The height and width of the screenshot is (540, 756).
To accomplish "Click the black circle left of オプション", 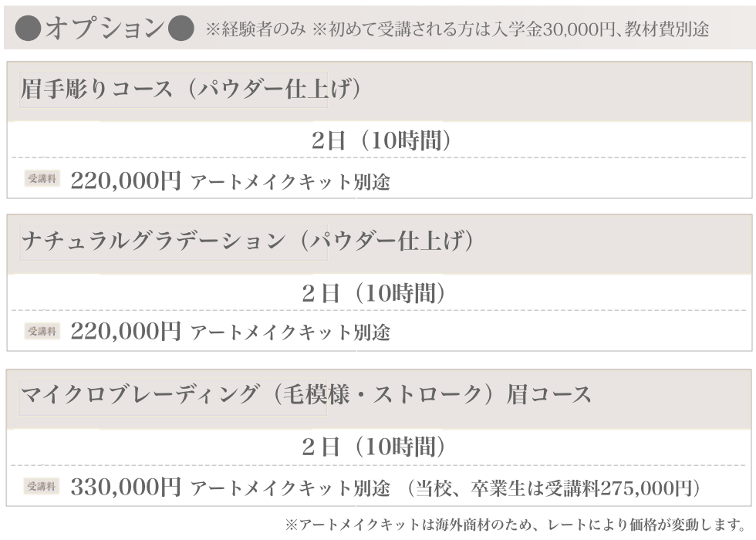I will 30,29.
